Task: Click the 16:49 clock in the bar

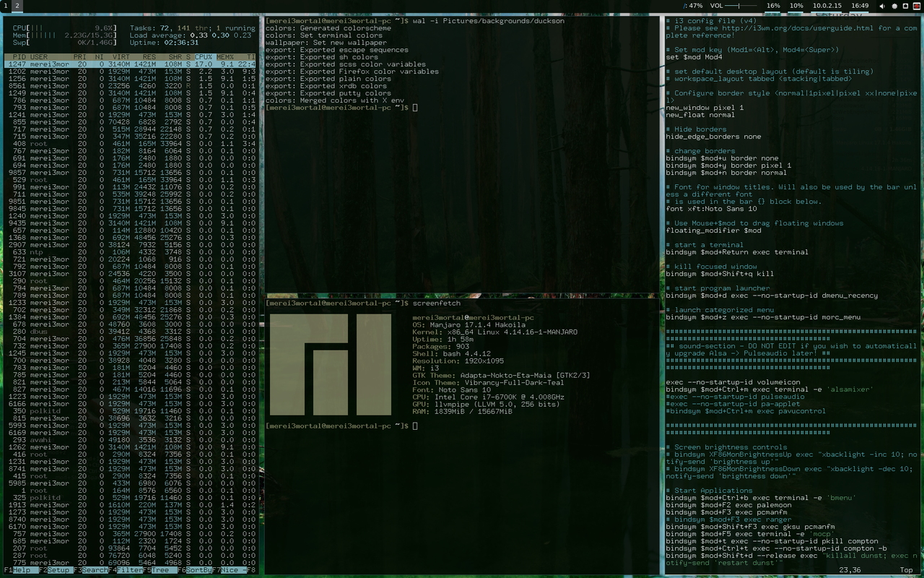Action: (x=860, y=6)
